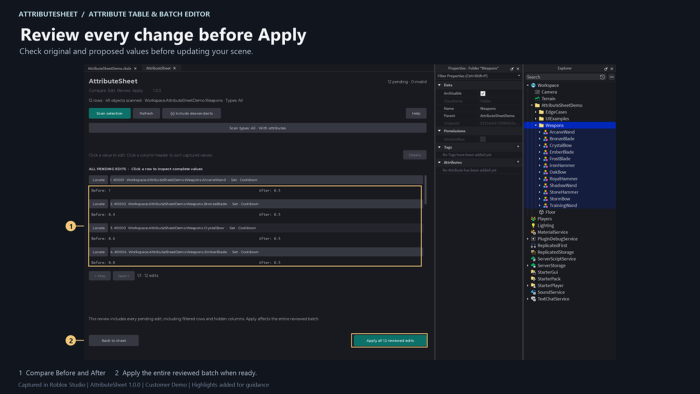Open the Explorer filter options icon
Viewport: 700px width, 394px height.
612,77
